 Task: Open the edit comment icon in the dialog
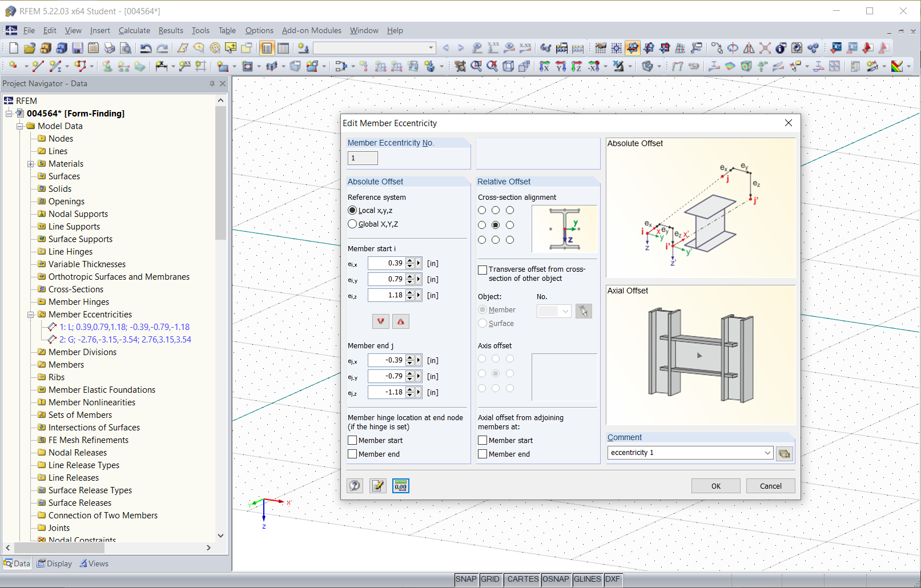[x=377, y=486]
